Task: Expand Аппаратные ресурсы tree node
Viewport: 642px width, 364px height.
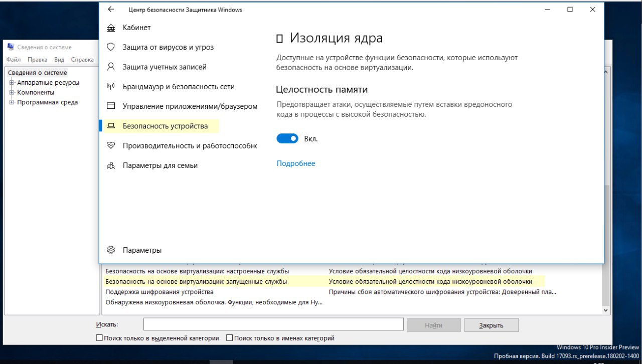Action: [12, 83]
